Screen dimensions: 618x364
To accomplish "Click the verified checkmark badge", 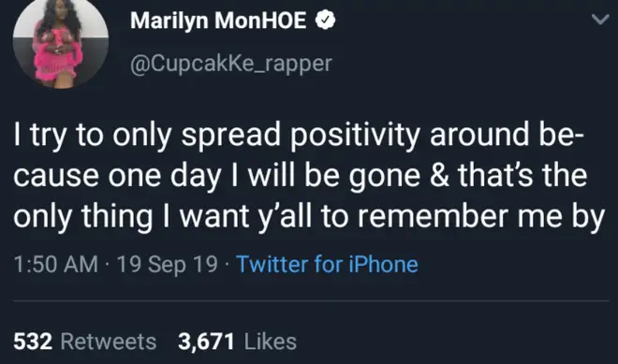I will click(x=326, y=20).
